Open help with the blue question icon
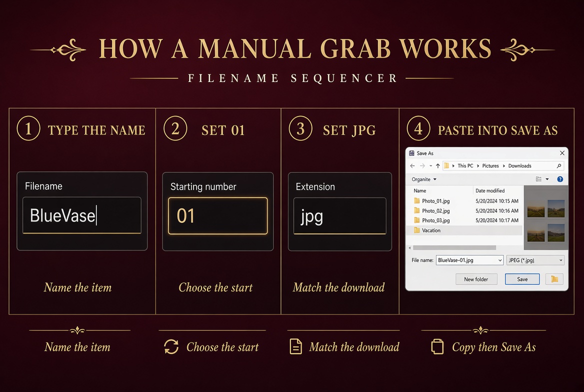584x392 pixels. click(560, 179)
